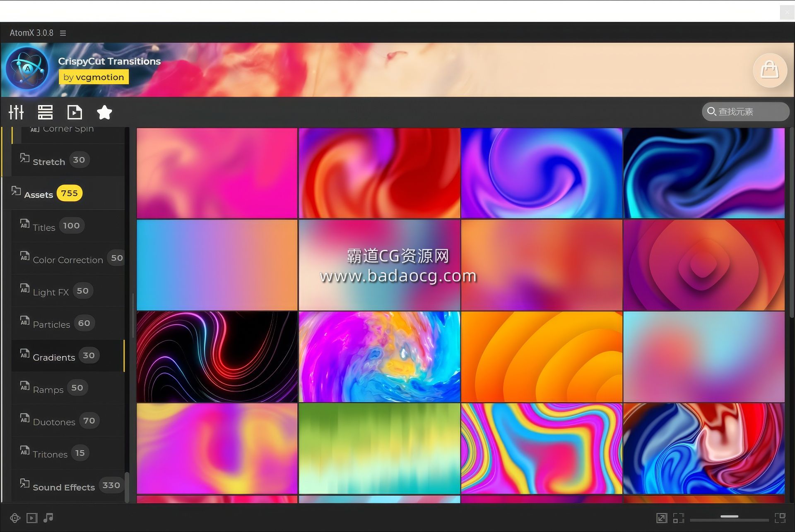Select the red orange swirl gradient thumbnail
The height and width of the screenshot is (532, 795).
379,173
